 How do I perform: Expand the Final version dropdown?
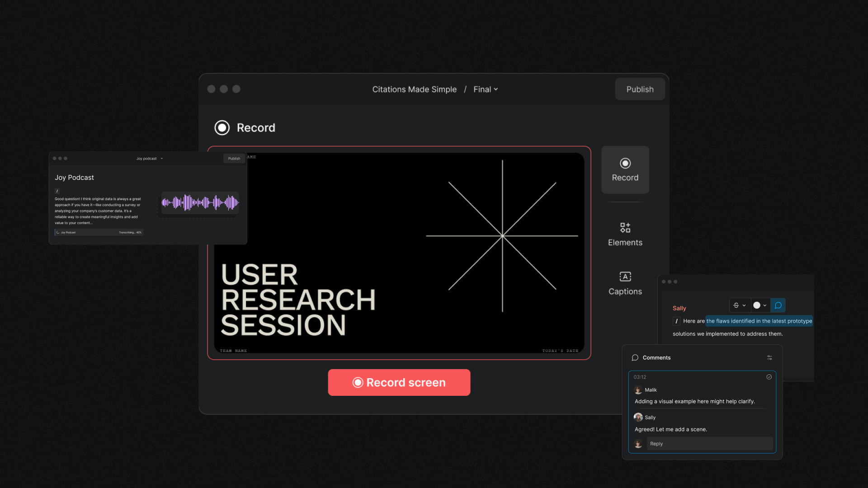pos(486,89)
